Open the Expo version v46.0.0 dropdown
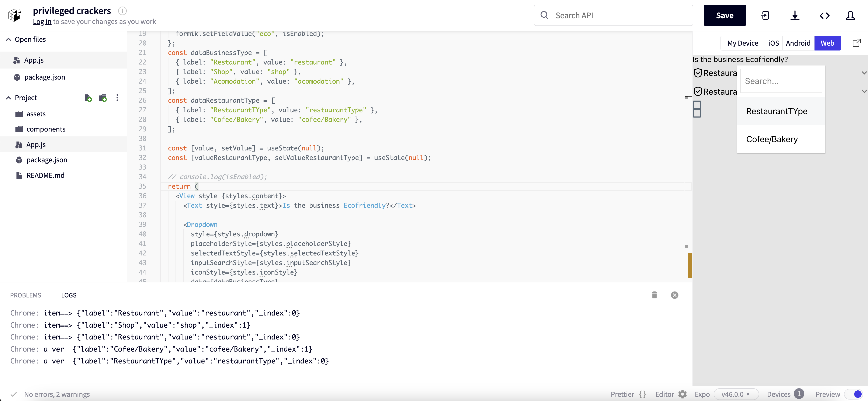The width and height of the screenshot is (868, 401). coord(736,394)
